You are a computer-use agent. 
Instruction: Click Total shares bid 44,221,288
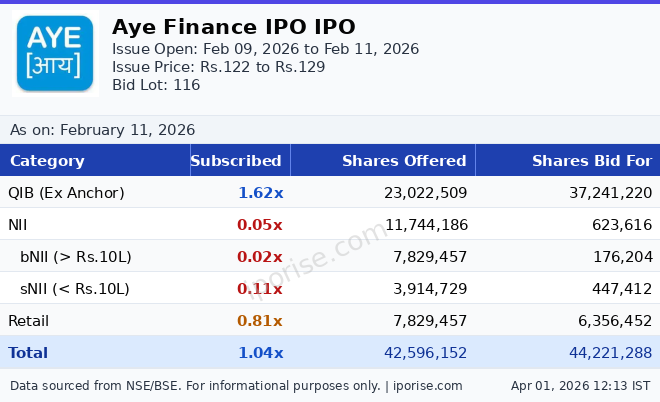coord(599,353)
